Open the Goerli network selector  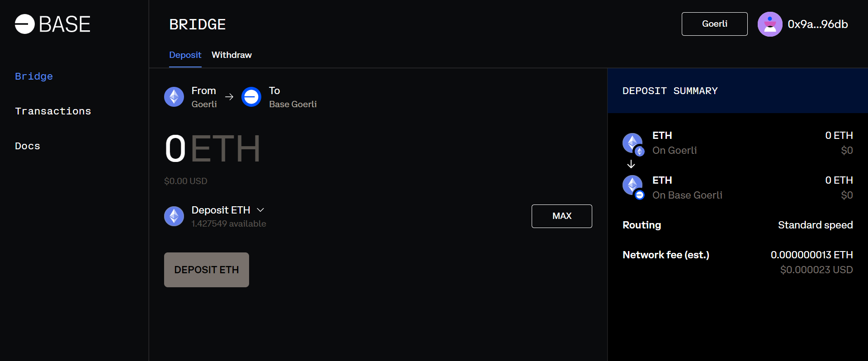[714, 24]
